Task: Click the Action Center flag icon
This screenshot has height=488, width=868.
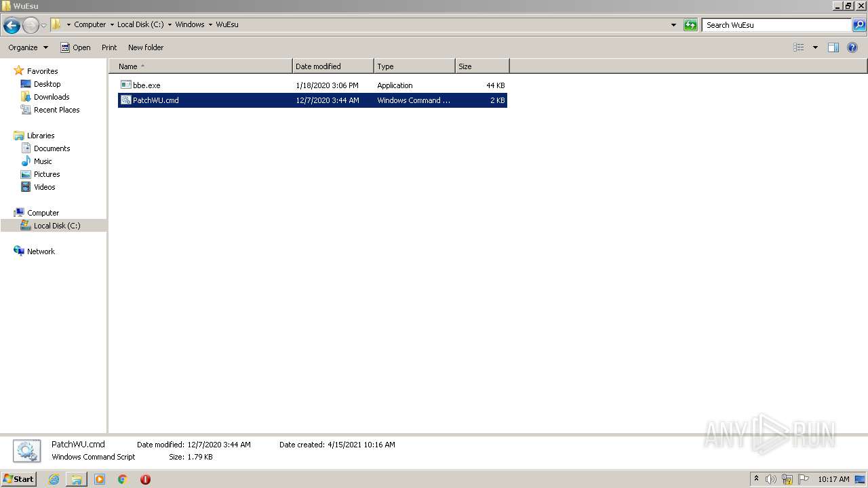Action: (804, 479)
